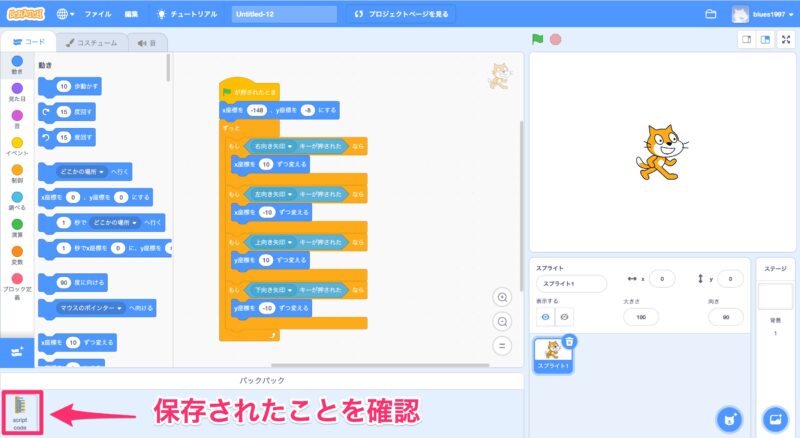Viewport: 800px width, 438px height.
Task: Zoom in the code workspace
Action: click(x=503, y=297)
